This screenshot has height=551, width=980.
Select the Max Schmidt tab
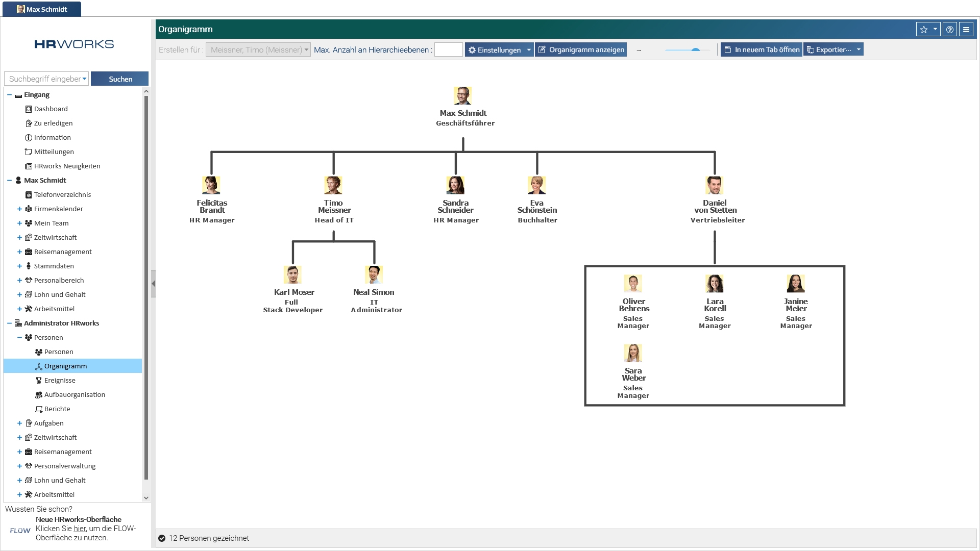pyautogui.click(x=42, y=9)
